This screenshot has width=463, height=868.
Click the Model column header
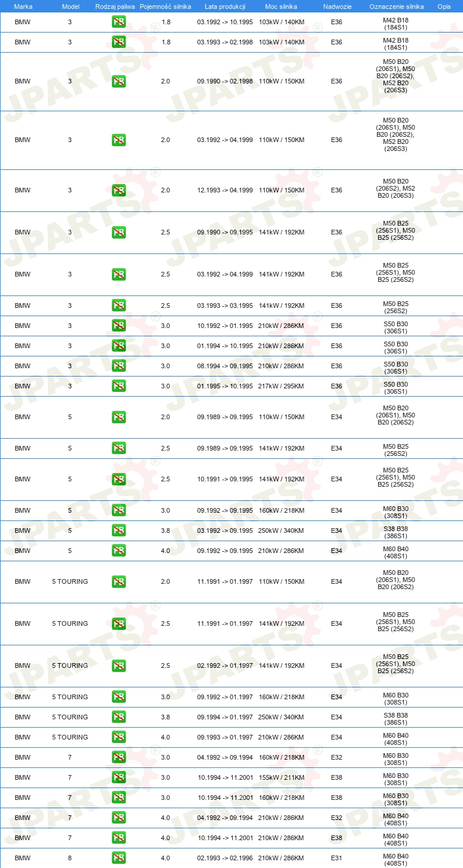click(x=70, y=7)
